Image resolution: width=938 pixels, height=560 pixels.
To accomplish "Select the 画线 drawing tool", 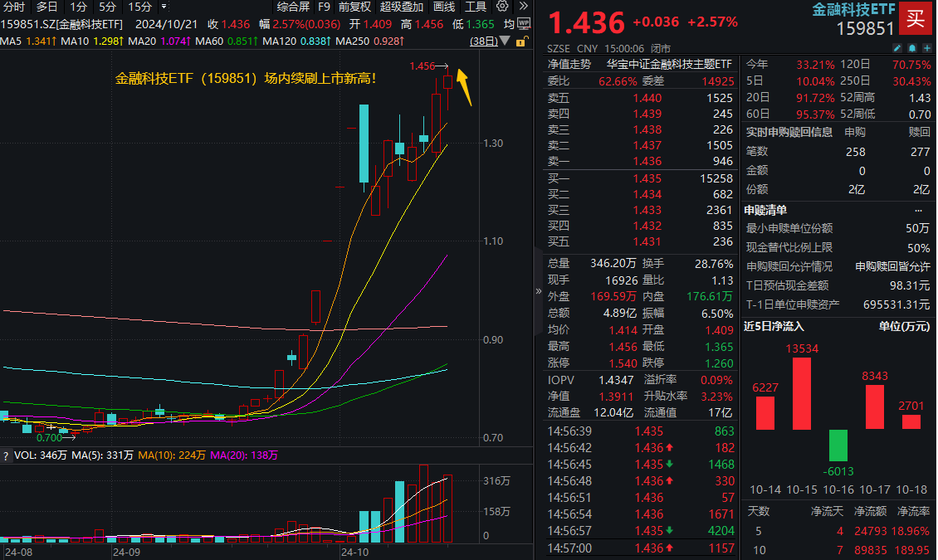I will (x=443, y=7).
